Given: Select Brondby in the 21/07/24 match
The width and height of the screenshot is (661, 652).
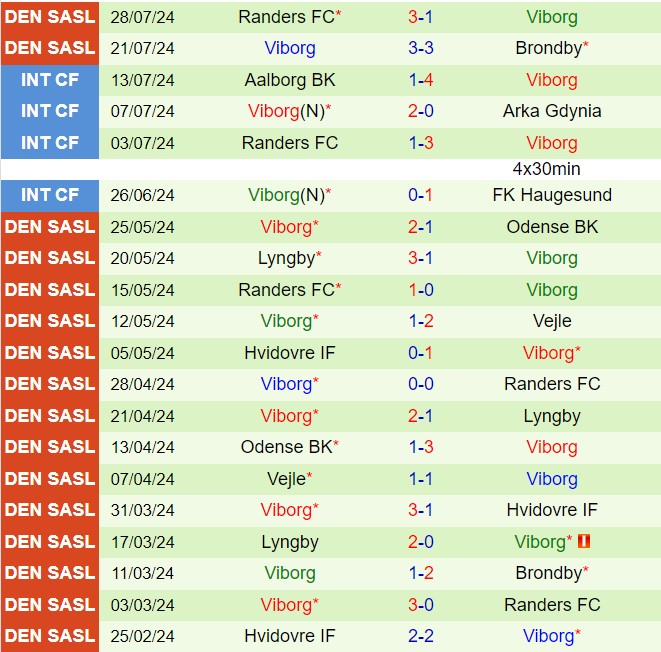Looking at the screenshot, I should (x=550, y=47).
